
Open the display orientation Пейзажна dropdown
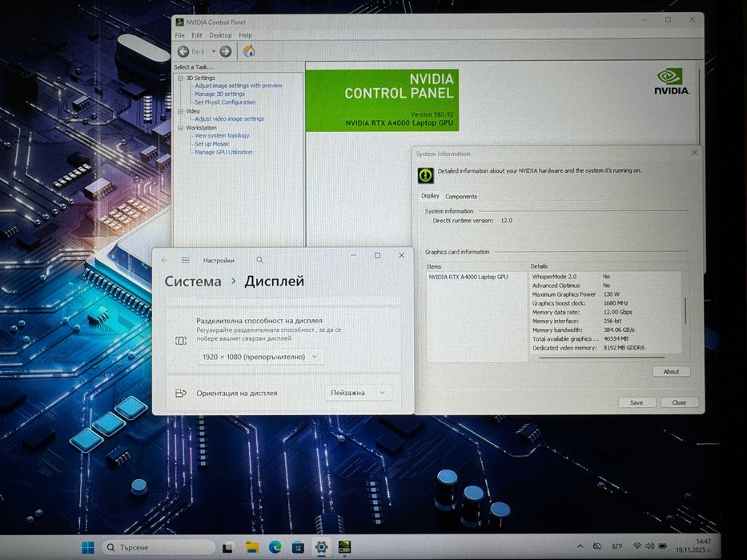pos(358,393)
